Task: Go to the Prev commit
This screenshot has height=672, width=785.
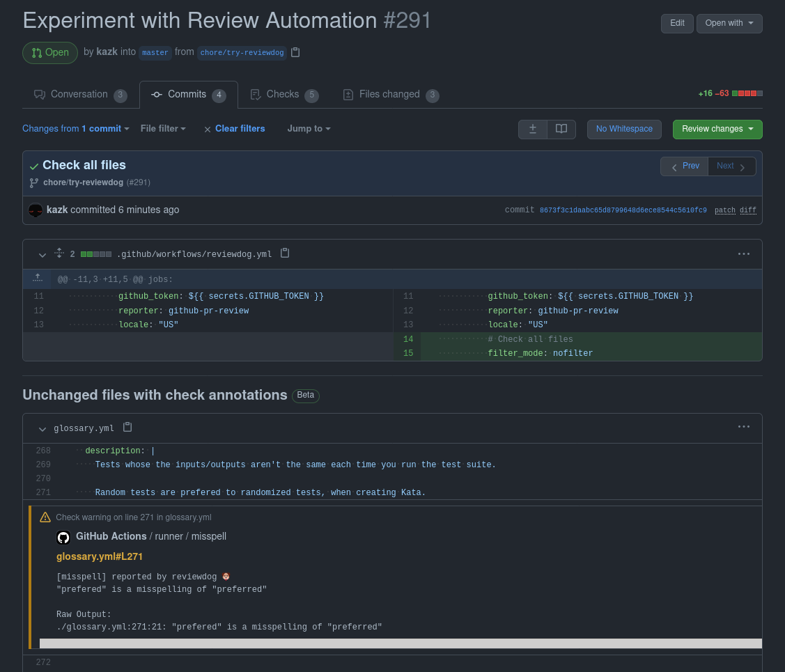Action: [685, 166]
